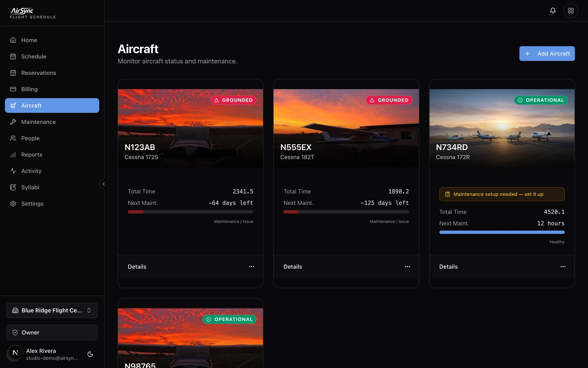Open the more options menu for N123AB
This screenshot has width=588, height=368.
pos(252,267)
